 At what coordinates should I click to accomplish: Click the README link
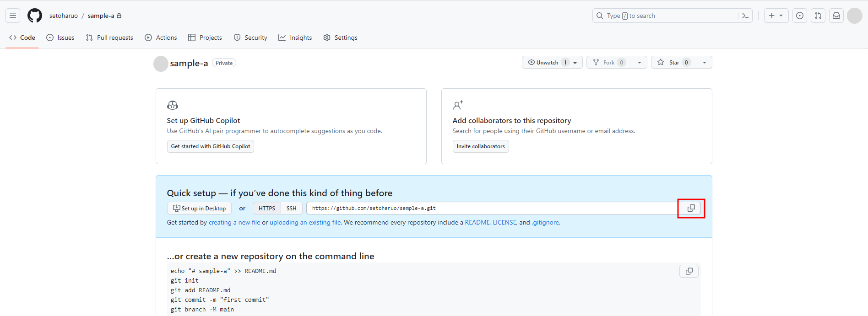point(477,222)
